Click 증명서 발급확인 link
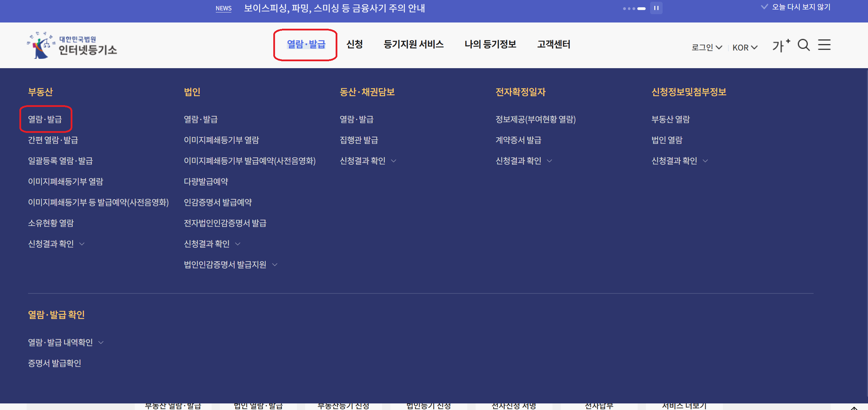Viewport: 868px width, 410px height. [54, 363]
